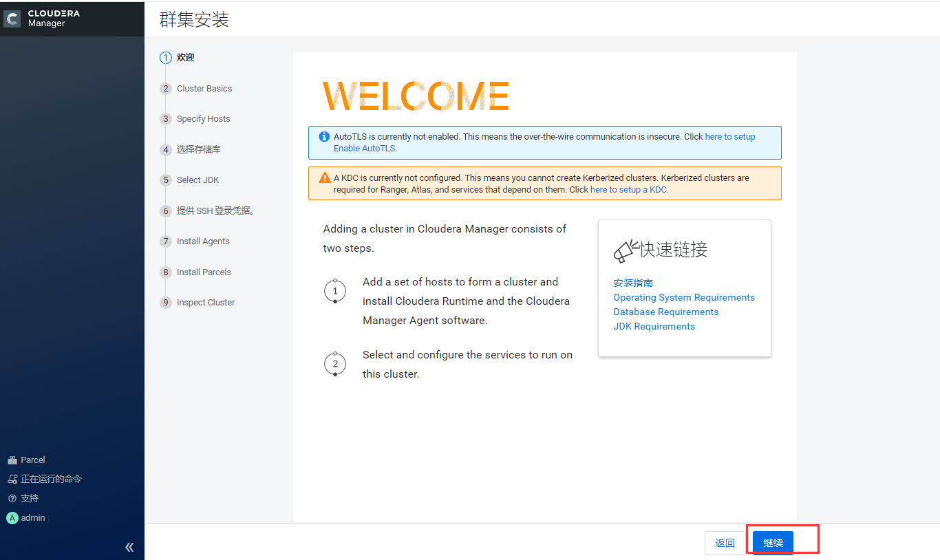Go to step 2 Cluster Basics
The image size is (940, 560).
[196, 89]
